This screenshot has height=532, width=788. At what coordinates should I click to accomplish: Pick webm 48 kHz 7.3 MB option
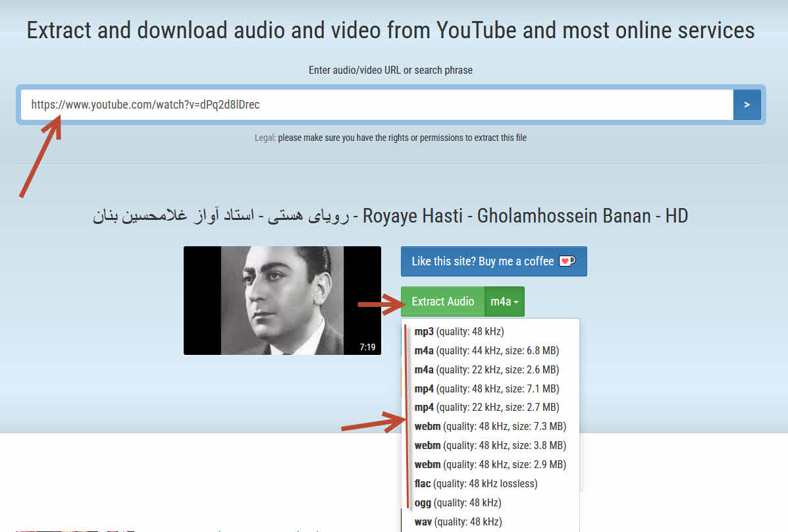click(x=490, y=427)
